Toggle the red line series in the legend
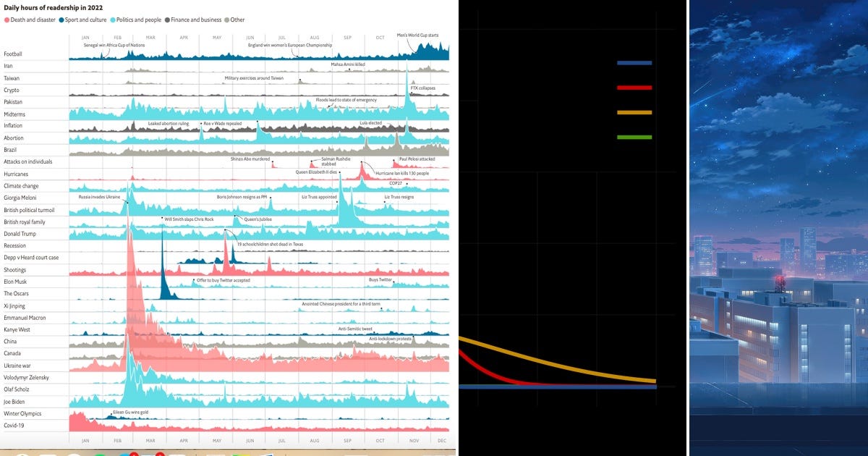Image resolution: width=868 pixels, height=456 pixels. click(633, 87)
